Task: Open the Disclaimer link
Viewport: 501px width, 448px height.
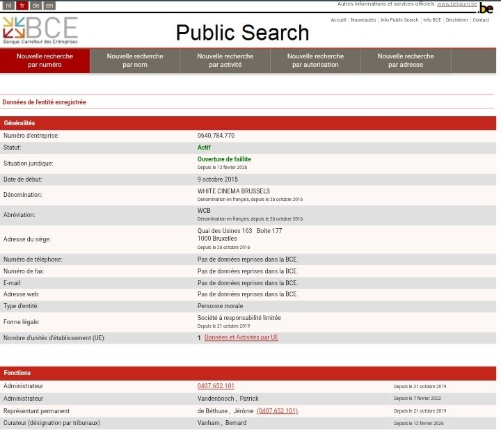Action: [457, 20]
